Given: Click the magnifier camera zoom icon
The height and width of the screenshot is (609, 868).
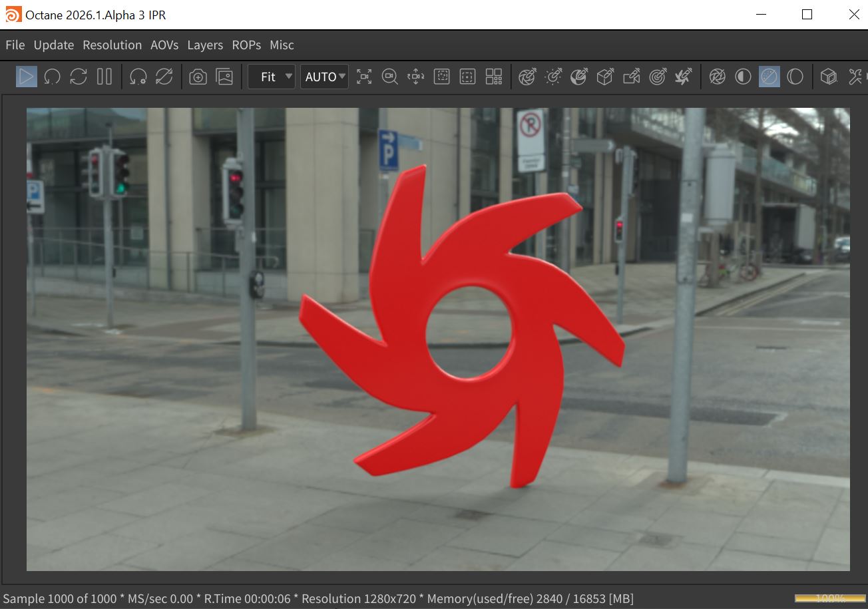Looking at the screenshot, I should click(389, 77).
